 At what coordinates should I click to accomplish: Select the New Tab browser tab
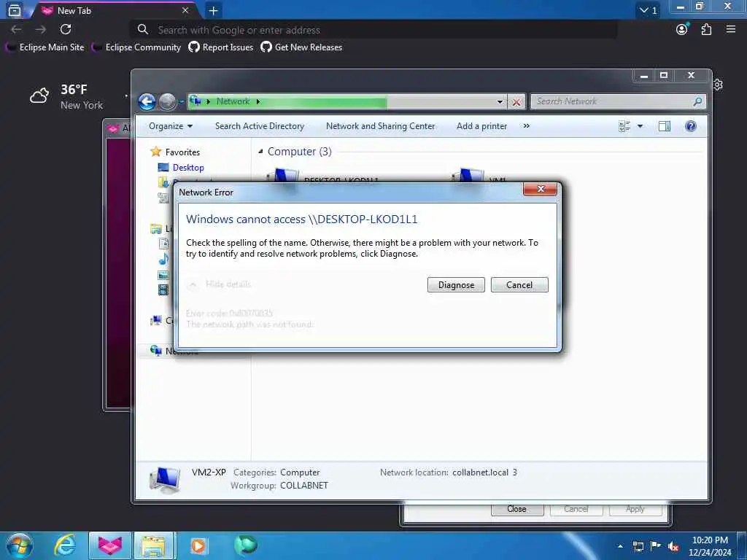pyautogui.click(x=115, y=10)
